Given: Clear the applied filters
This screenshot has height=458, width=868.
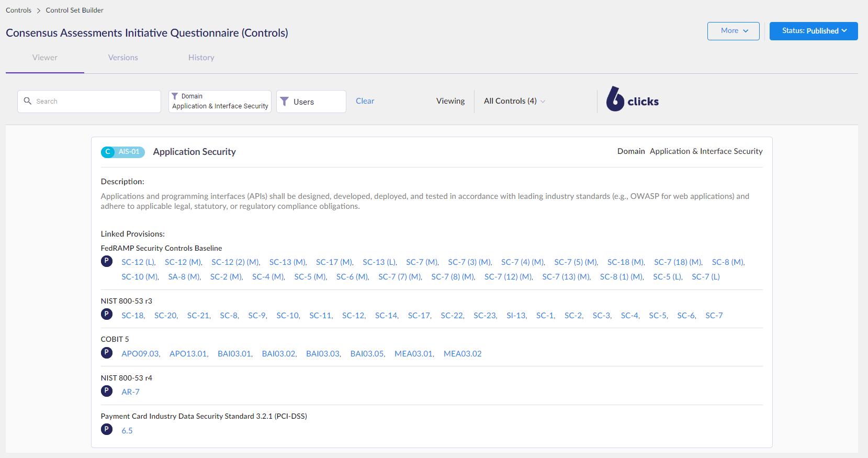Looking at the screenshot, I should pyautogui.click(x=365, y=101).
